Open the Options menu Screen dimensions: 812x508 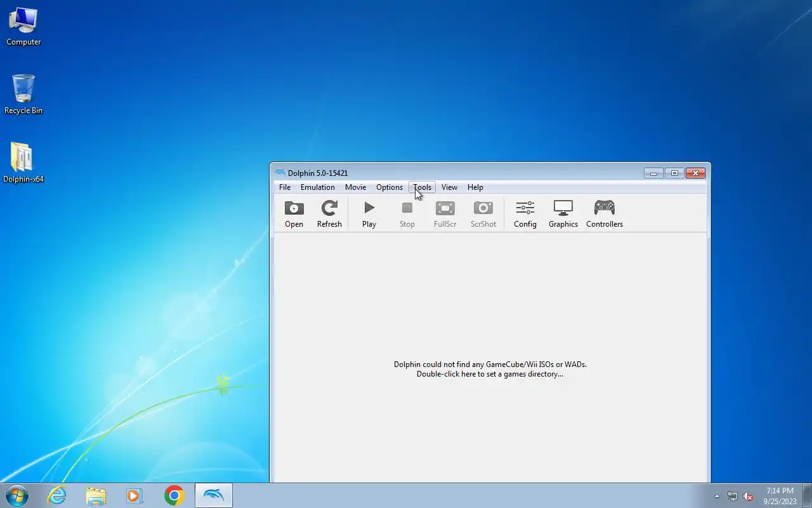[x=390, y=187]
